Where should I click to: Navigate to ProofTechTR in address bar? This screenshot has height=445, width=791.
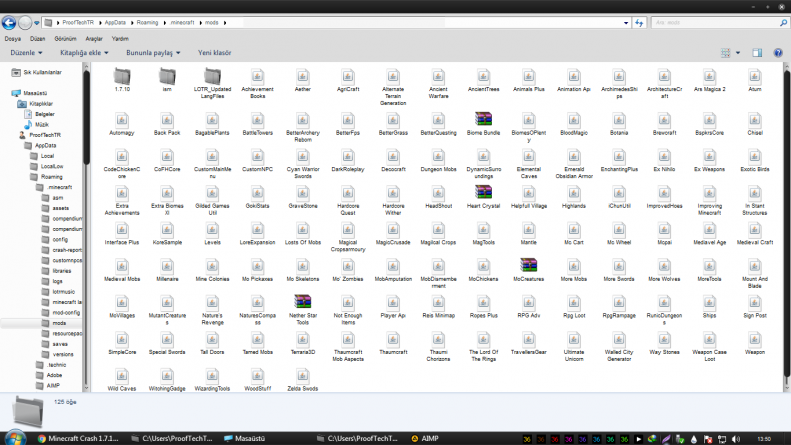point(78,23)
